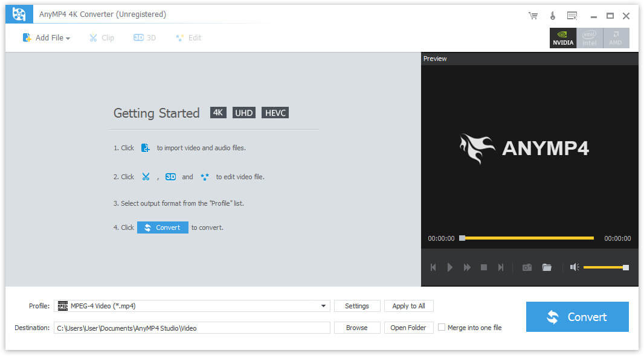
Task: Open the 3D settings tool
Action: (x=144, y=38)
